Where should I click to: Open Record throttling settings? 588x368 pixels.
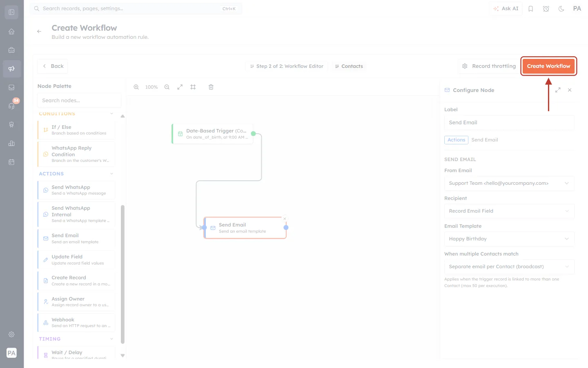pyautogui.click(x=489, y=66)
